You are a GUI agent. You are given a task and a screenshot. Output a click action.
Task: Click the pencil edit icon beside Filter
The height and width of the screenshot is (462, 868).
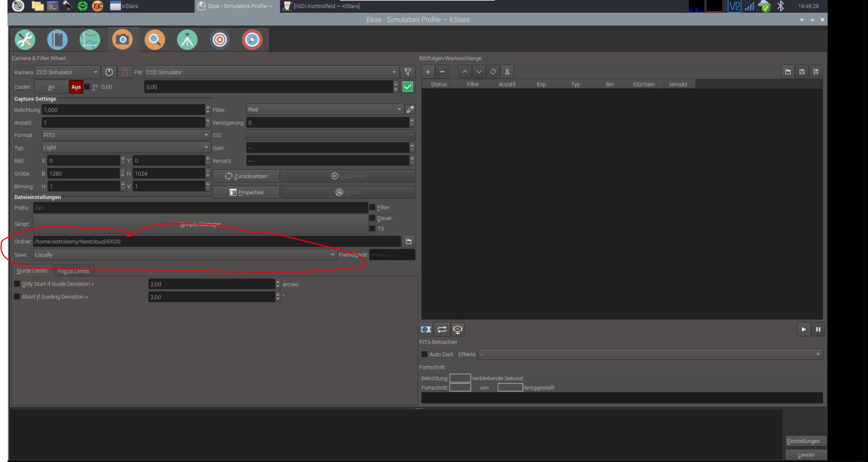tap(410, 110)
